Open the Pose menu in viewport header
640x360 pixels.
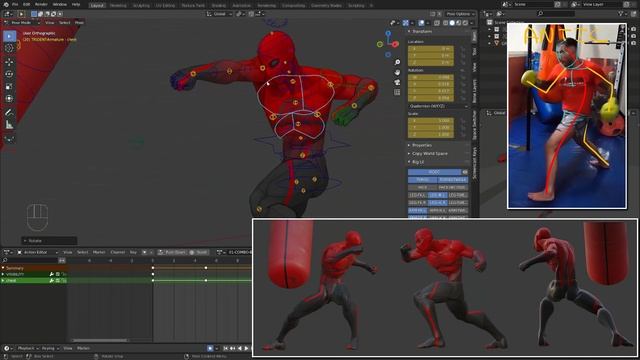[x=79, y=23]
